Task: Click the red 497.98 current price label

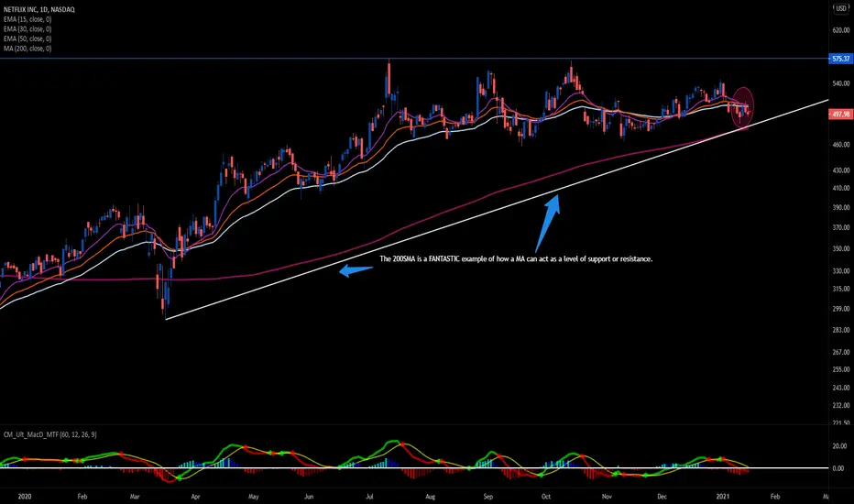Action: tap(840, 115)
